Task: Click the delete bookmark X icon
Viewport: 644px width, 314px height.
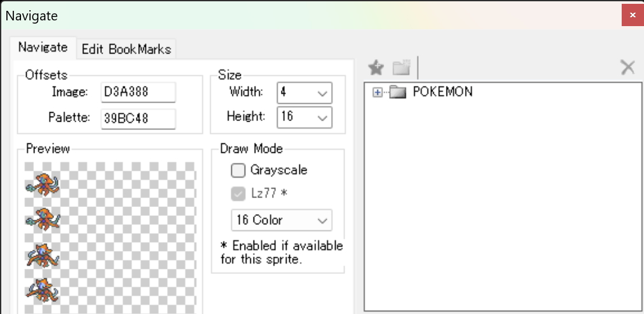Action: (x=627, y=68)
